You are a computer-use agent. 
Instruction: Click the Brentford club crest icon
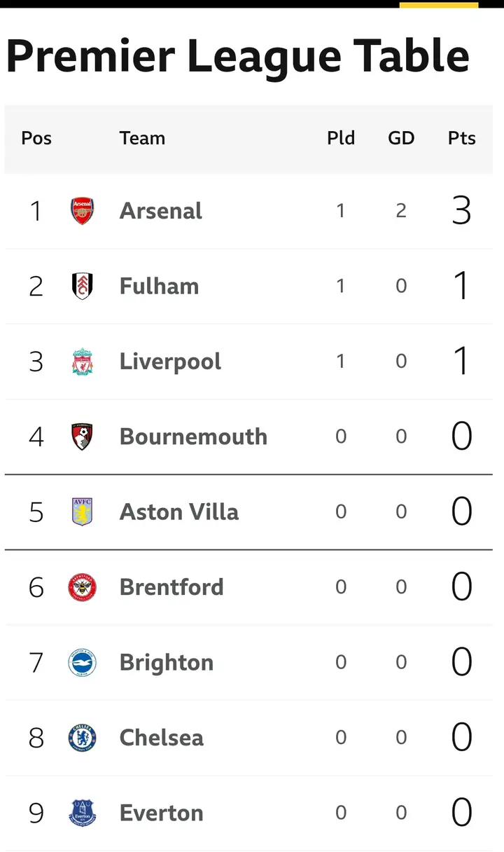(x=83, y=587)
